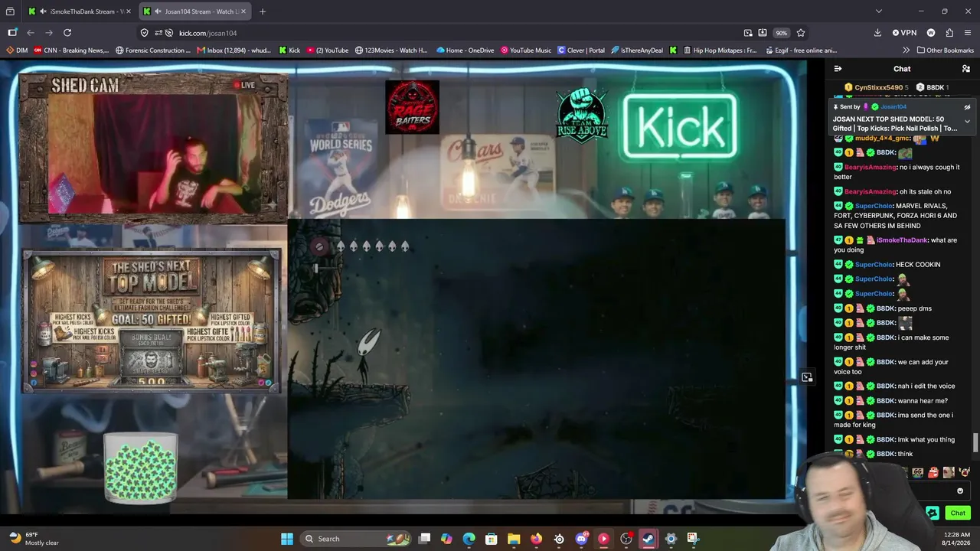This screenshot has width=980, height=551.
Task: Open Home - OneDrive bookmark
Action: 465,51
